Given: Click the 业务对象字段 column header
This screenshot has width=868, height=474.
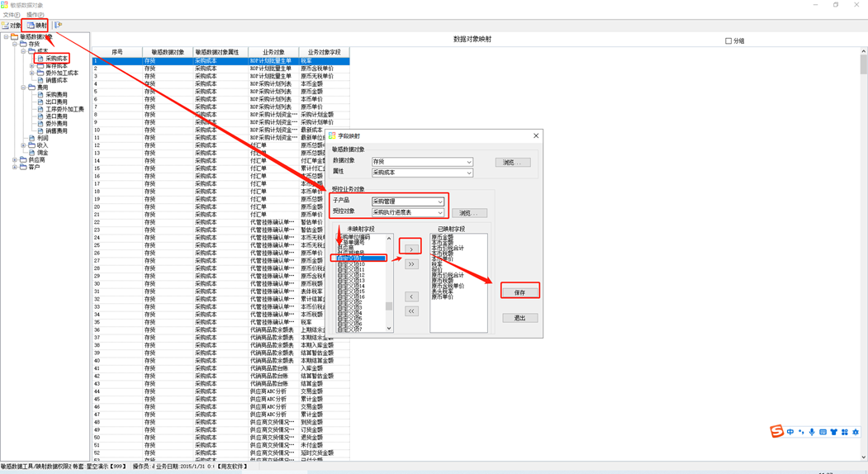Looking at the screenshot, I should 325,52.
